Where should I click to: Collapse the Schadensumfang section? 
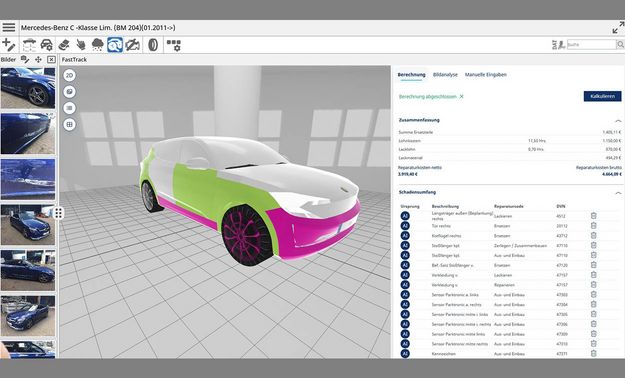[618, 193]
